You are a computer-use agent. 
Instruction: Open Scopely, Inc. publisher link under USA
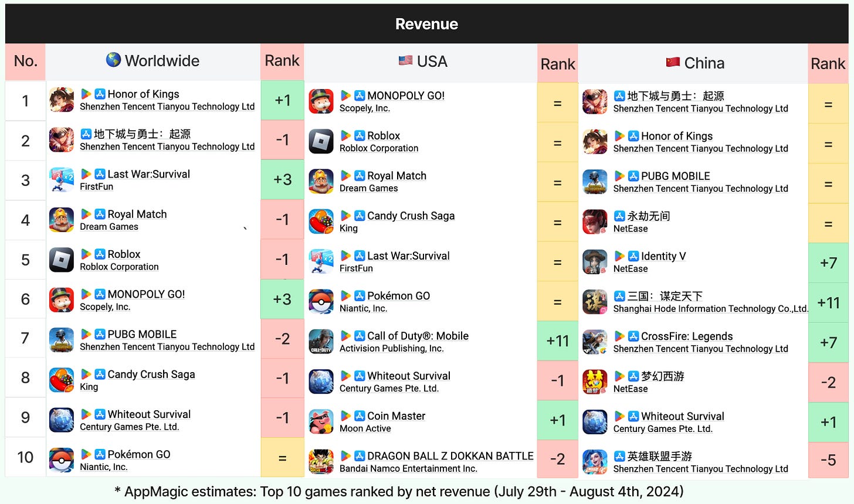click(x=365, y=108)
